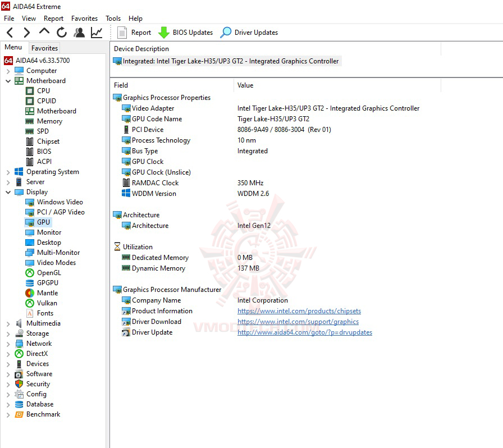The width and height of the screenshot is (503, 448).
Task: Select the Config tree item
Action: tap(30, 394)
